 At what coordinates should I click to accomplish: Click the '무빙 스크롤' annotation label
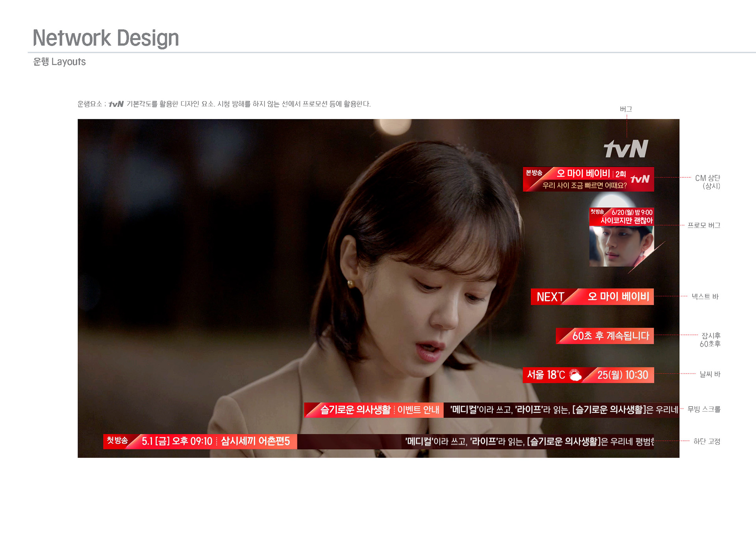(x=704, y=409)
